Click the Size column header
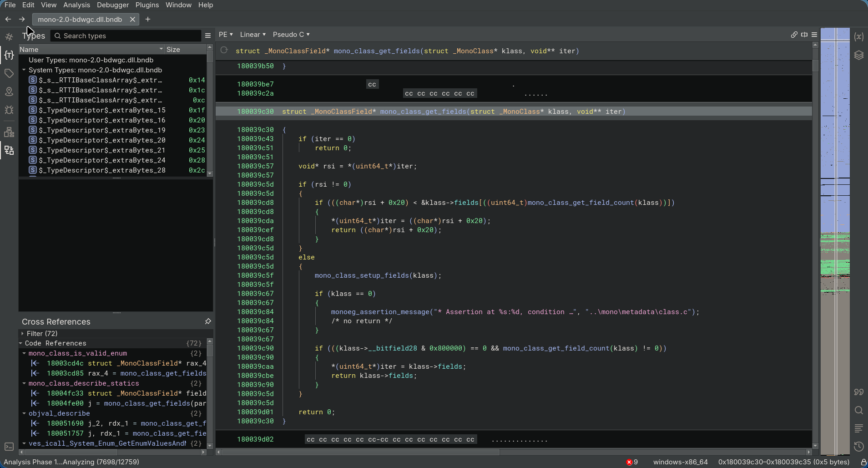The height and width of the screenshot is (468, 868). point(186,49)
